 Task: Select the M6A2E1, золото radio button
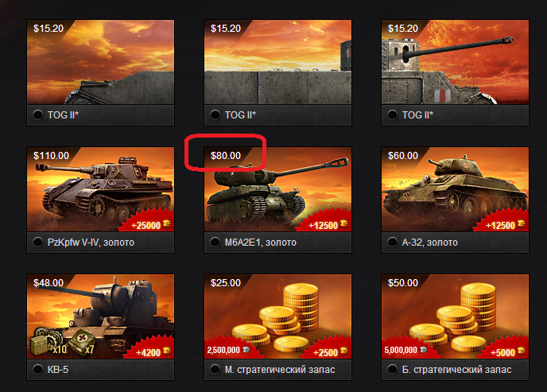click(x=215, y=242)
